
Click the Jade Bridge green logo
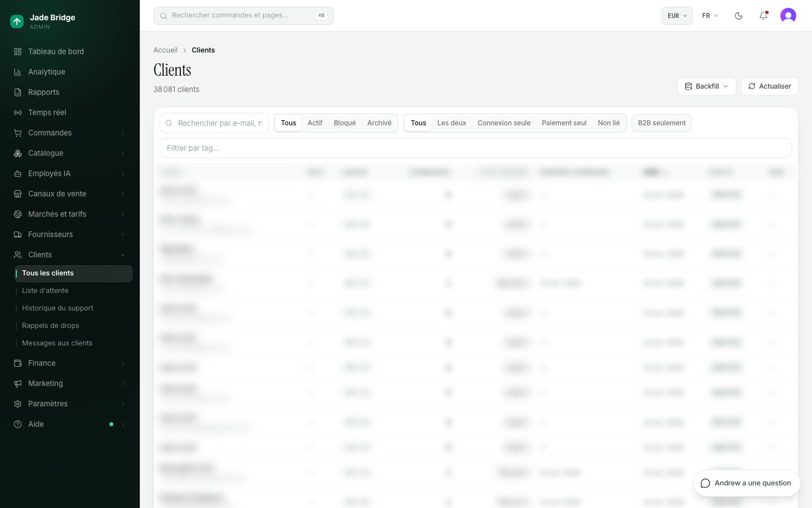[17, 21]
